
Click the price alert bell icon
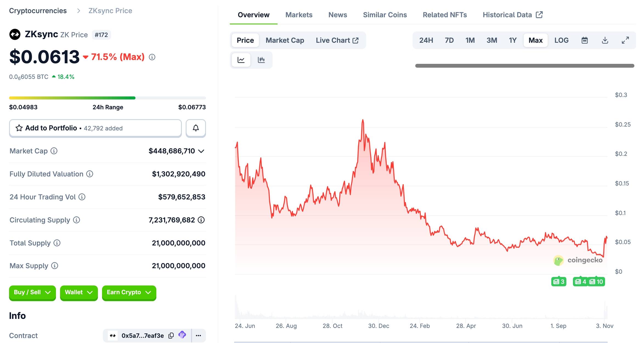196,128
